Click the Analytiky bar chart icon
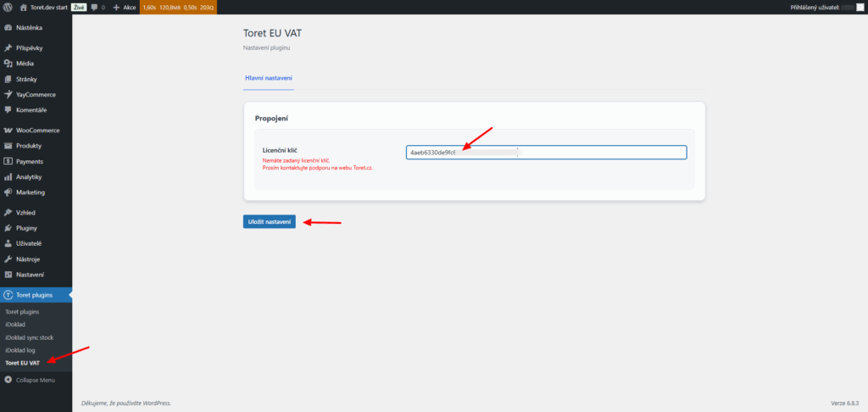Image resolution: width=868 pixels, height=412 pixels. point(8,177)
